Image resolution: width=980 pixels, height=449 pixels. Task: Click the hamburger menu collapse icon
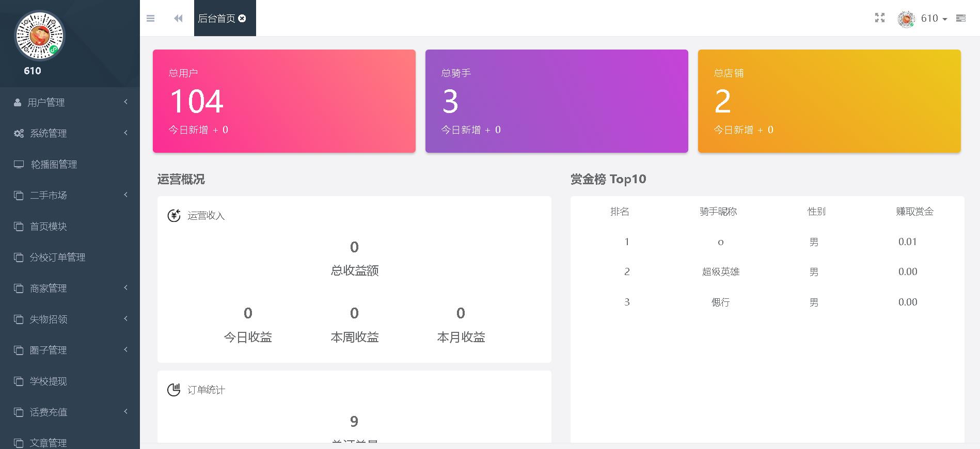(151, 19)
